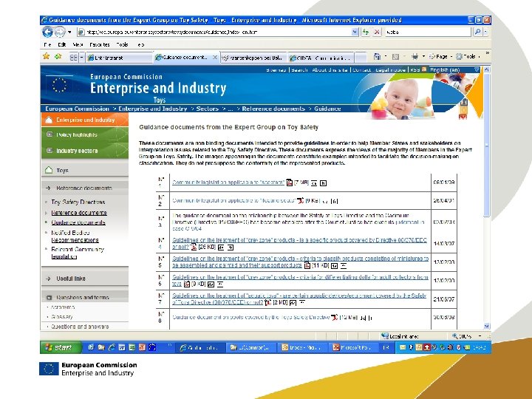Click the page scroll up arrow
532x399 pixels.
(x=486, y=69)
